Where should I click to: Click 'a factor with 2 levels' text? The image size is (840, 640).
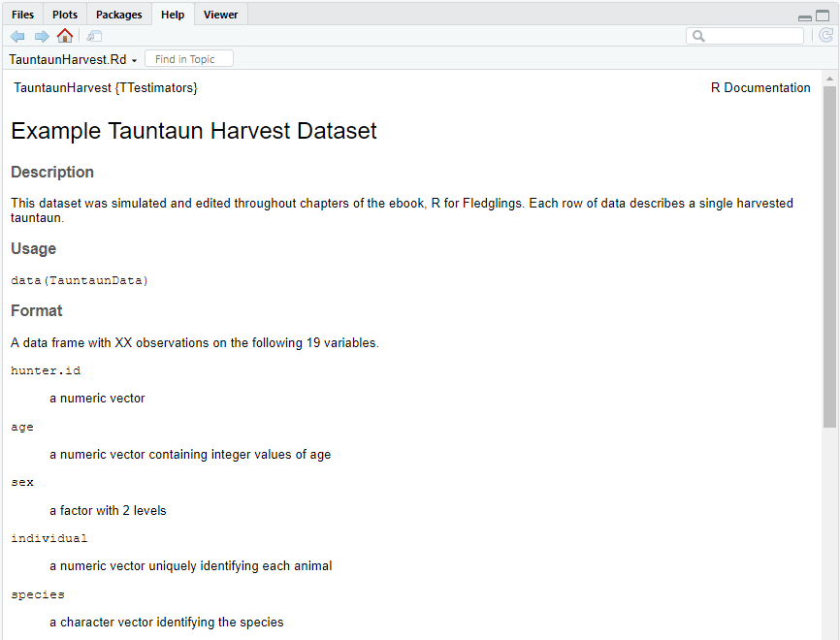pyautogui.click(x=108, y=510)
